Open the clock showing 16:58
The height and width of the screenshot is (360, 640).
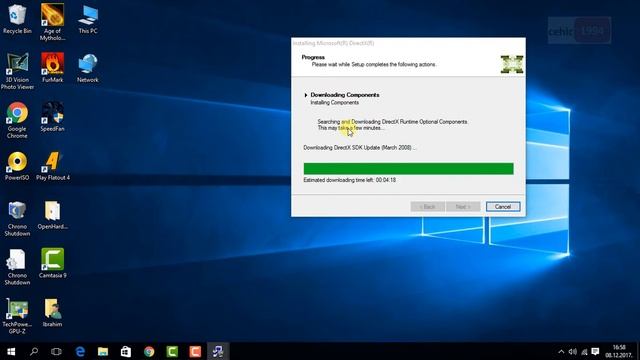(x=619, y=351)
